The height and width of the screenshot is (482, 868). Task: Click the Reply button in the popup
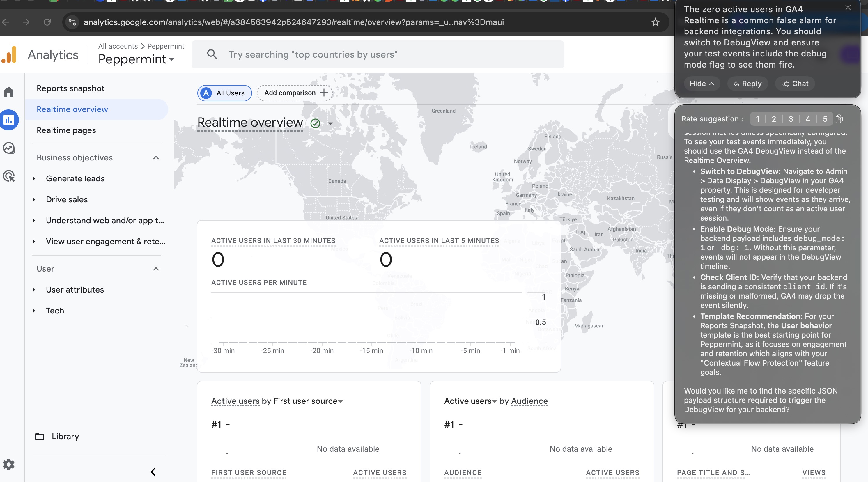[747, 84]
